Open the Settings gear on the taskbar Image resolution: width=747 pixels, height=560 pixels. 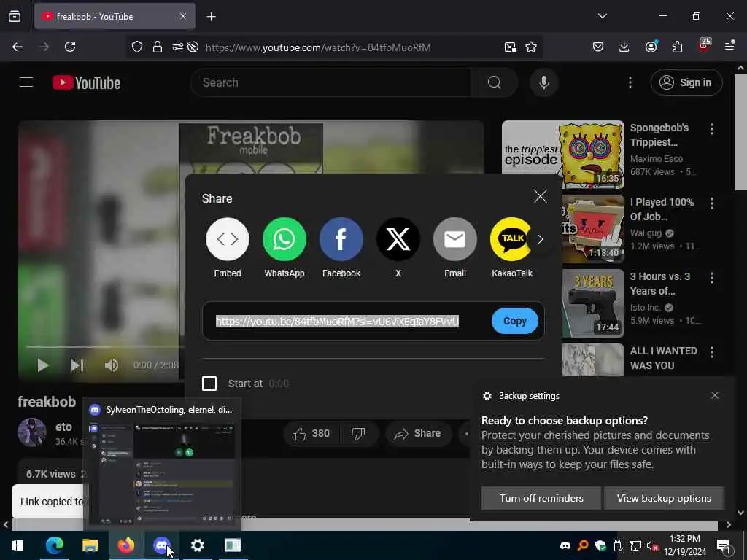click(x=197, y=545)
